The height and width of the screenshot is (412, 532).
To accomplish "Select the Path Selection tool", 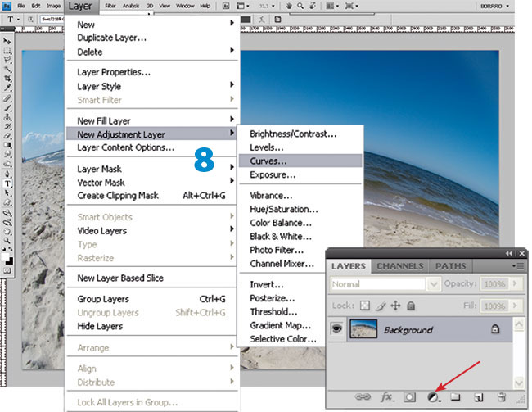I will (x=7, y=193).
